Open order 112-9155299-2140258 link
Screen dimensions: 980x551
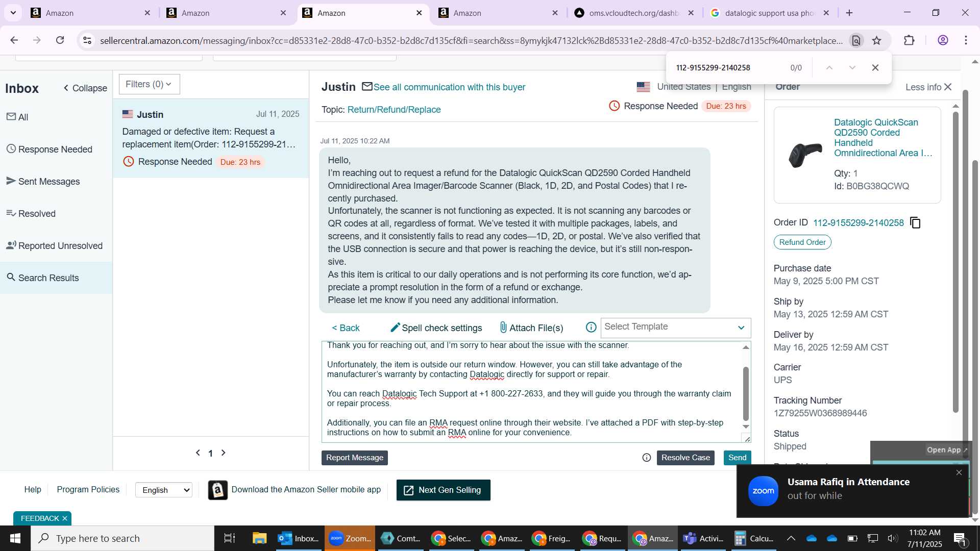point(859,223)
